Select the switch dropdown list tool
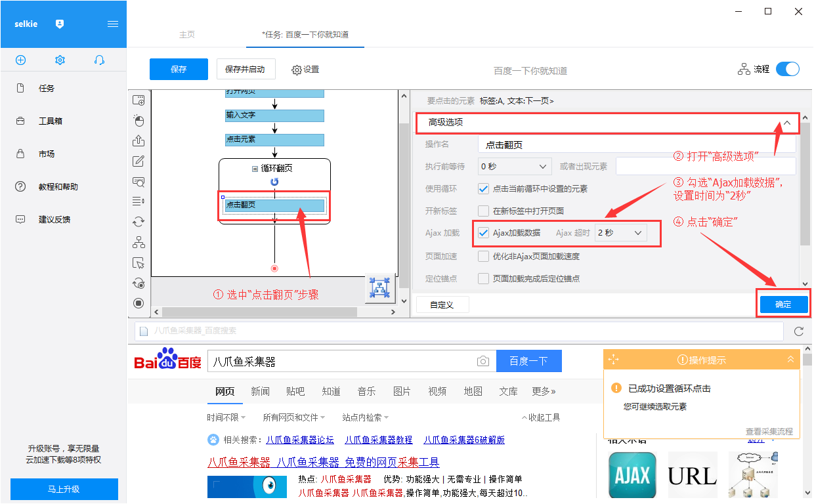This screenshot has width=814, height=504. (x=139, y=201)
